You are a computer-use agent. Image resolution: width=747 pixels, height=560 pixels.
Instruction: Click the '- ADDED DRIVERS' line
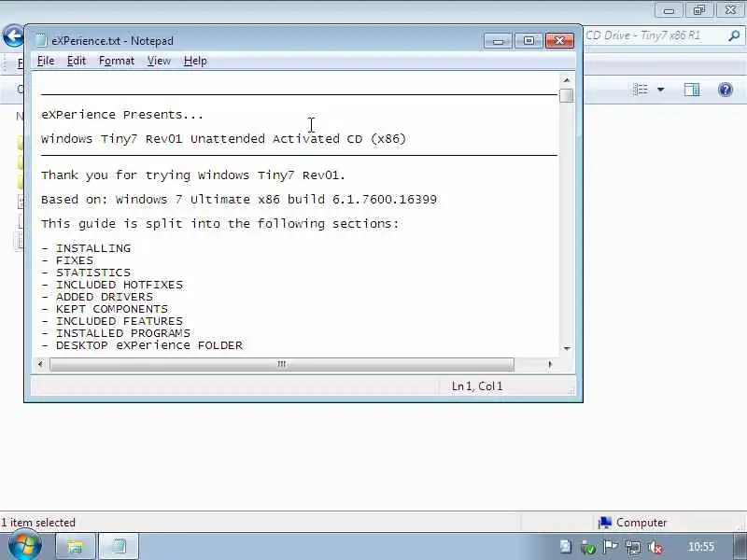(97, 297)
